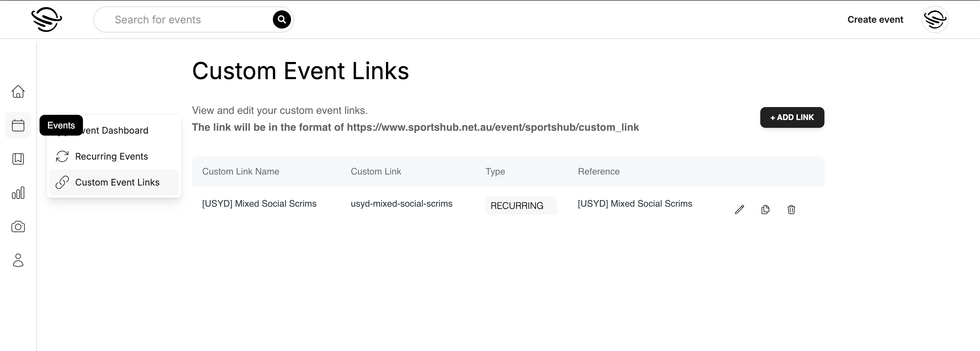The width and height of the screenshot is (980, 351).
Task: Click the RECURRING type badge
Action: pos(521,206)
